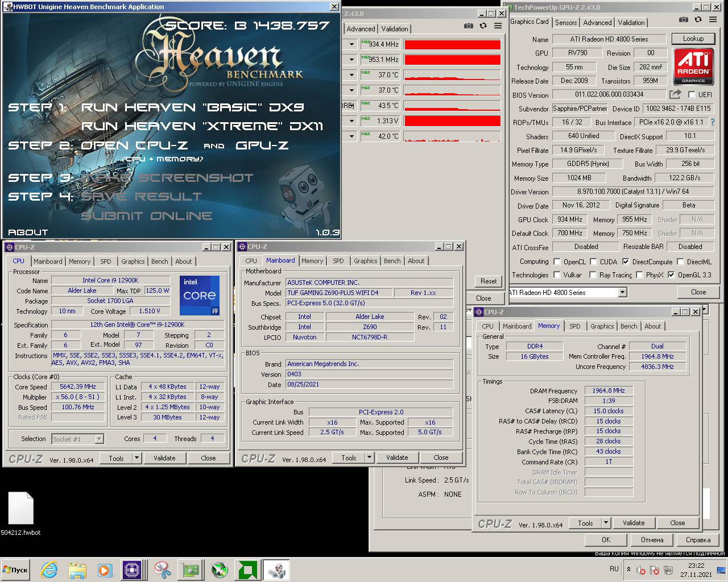Click refresh icon in background GPU-Z sensors window
728x582 pixels.
pos(483,26)
